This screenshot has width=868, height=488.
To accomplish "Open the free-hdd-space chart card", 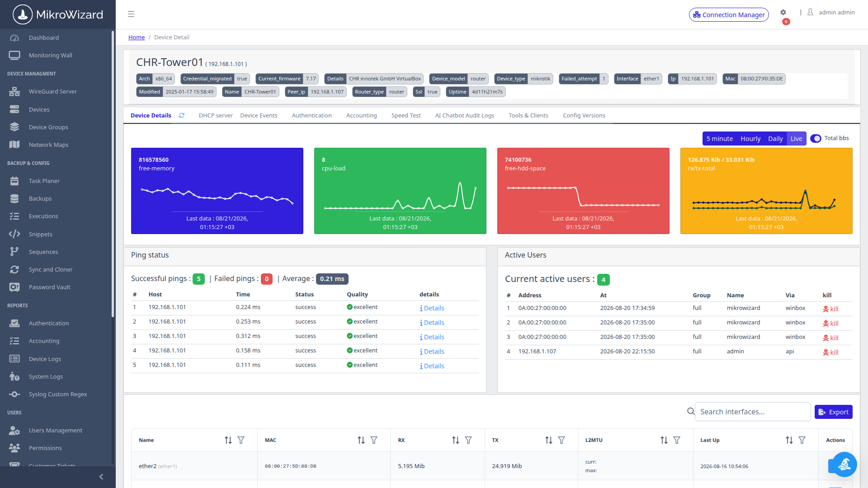I will tap(583, 191).
